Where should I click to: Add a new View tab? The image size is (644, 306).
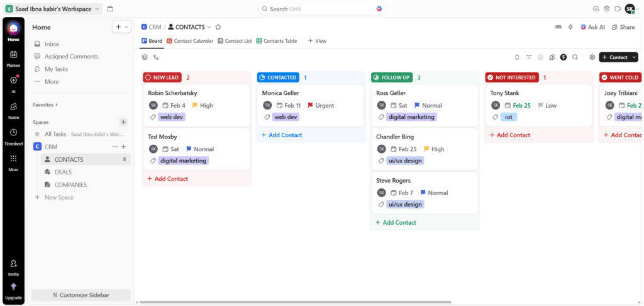pyautogui.click(x=317, y=41)
